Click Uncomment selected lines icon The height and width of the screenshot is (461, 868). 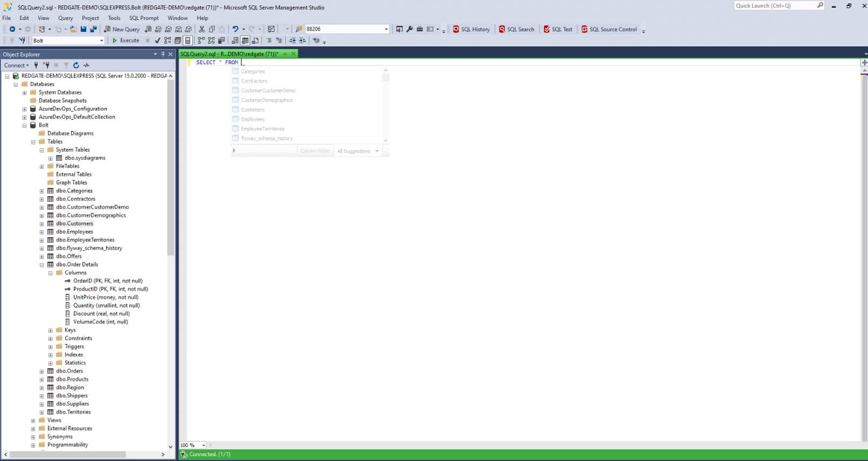pyautogui.click(x=279, y=40)
